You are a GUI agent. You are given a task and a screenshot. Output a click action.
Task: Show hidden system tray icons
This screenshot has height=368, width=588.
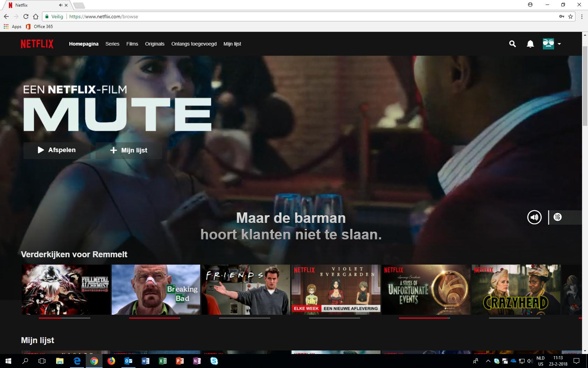click(488, 361)
